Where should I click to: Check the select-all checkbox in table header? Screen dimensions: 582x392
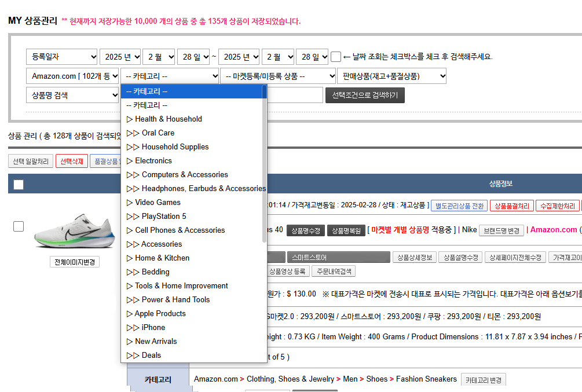(x=19, y=184)
